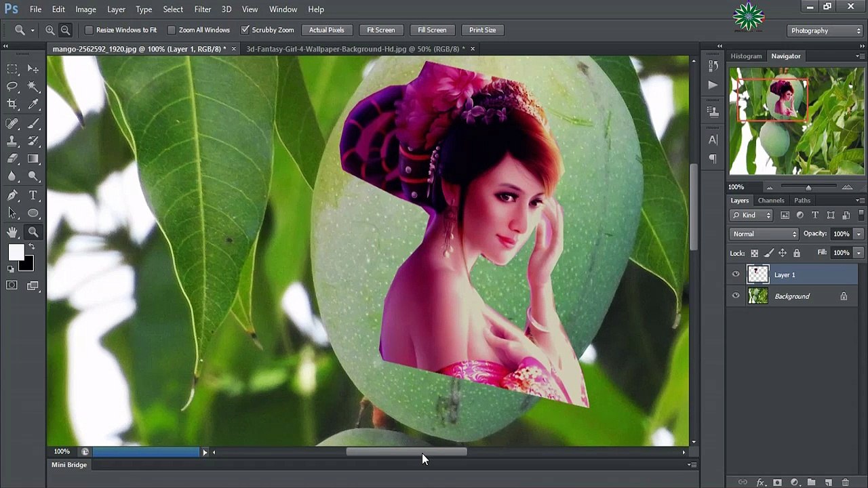The image size is (868, 488).
Task: Select the Lasso tool
Action: tap(12, 87)
